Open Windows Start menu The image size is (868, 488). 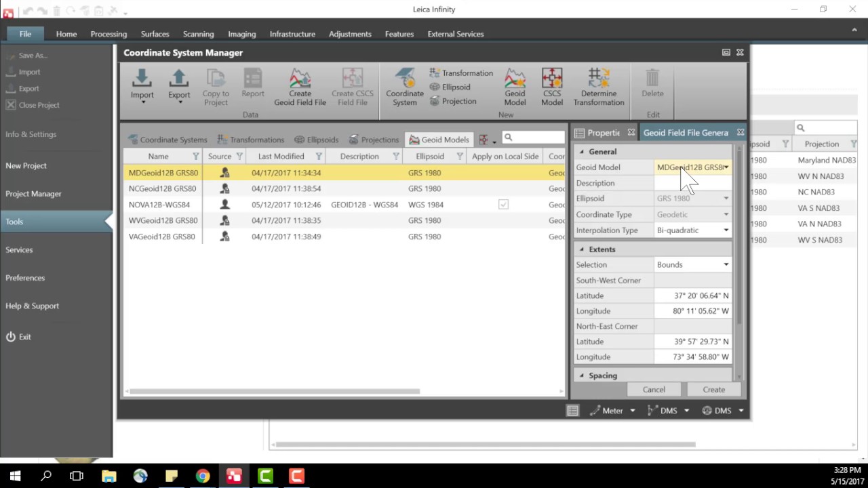click(x=15, y=476)
